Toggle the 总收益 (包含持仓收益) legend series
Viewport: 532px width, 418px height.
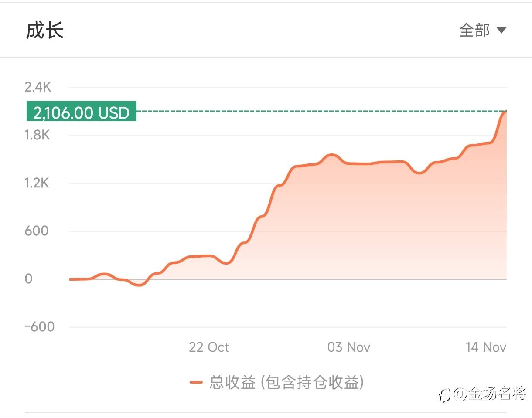(286, 383)
